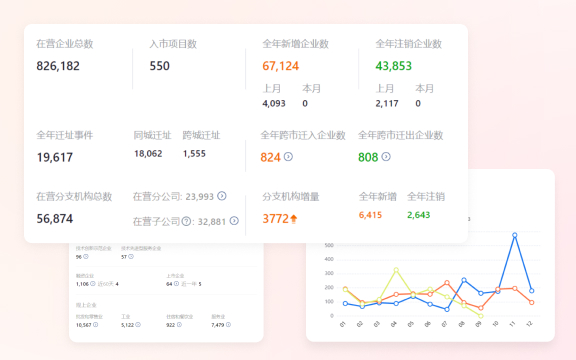Click the 19,617 relocation events value
This screenshot has width=576, height=360.
[x=55, y=158]
